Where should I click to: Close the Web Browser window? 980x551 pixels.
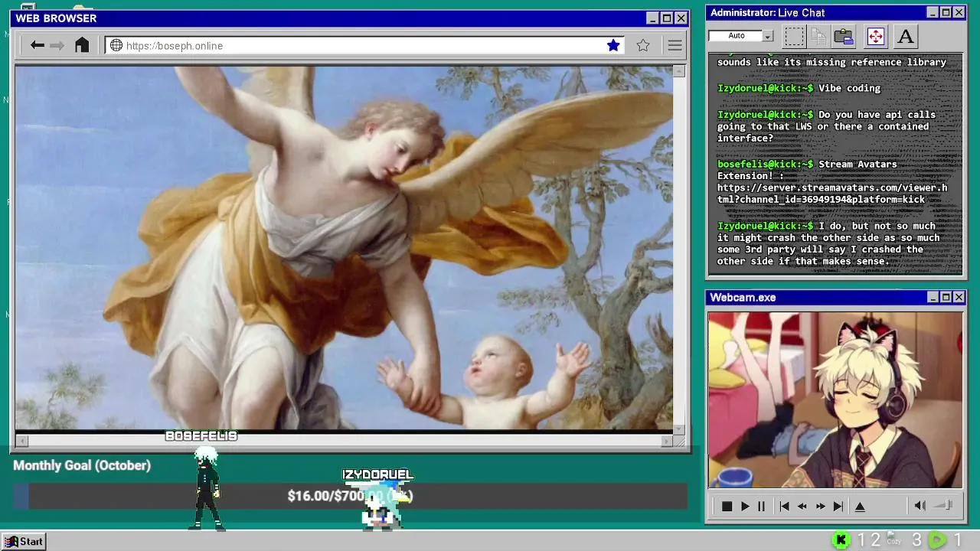680,18
